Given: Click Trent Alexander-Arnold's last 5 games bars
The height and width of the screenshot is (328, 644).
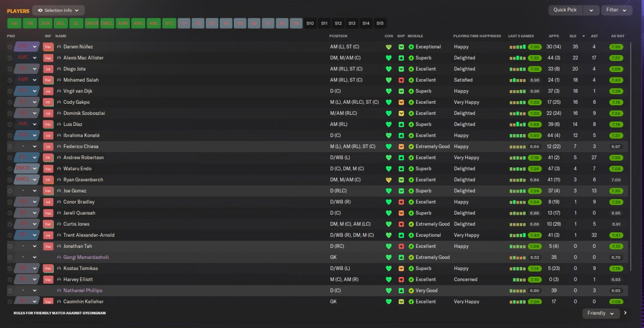Looking at the screenshot, I should (x=517, y=235).
